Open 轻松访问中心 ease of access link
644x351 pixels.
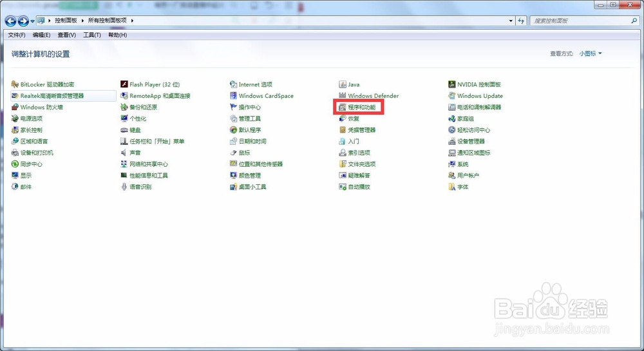(473, 129)
